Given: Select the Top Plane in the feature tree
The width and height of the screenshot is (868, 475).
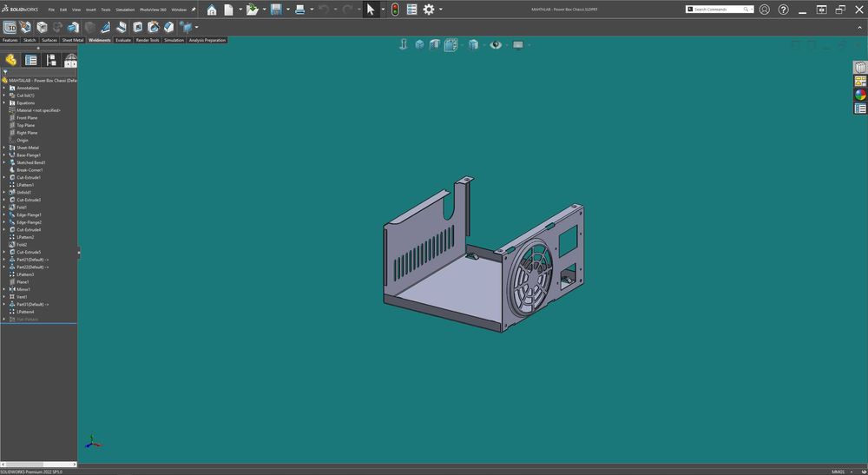Looking at the screenshot, I should pyautogui.click(x=25, y=125).
